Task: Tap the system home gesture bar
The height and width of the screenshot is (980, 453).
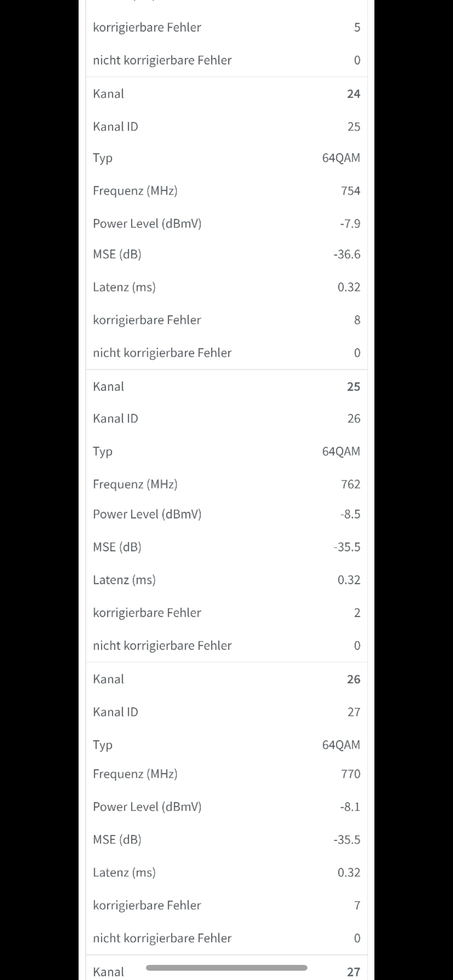Action: [x=226, y=968]
